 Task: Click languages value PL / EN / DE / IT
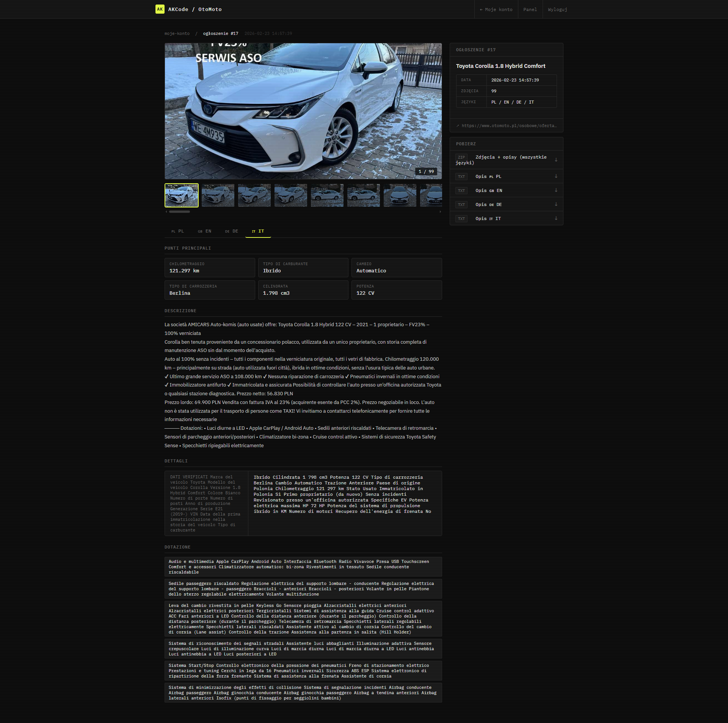512,102
